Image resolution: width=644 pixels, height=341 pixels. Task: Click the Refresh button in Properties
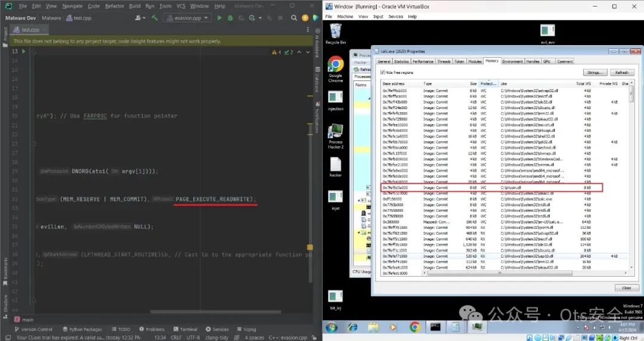click(x=622, y=72)
